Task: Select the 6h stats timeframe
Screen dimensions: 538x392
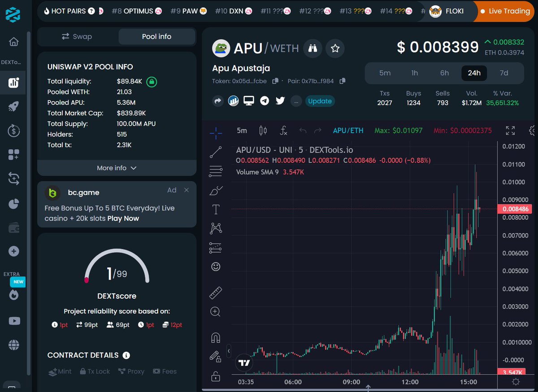Action: coord(444,73)
